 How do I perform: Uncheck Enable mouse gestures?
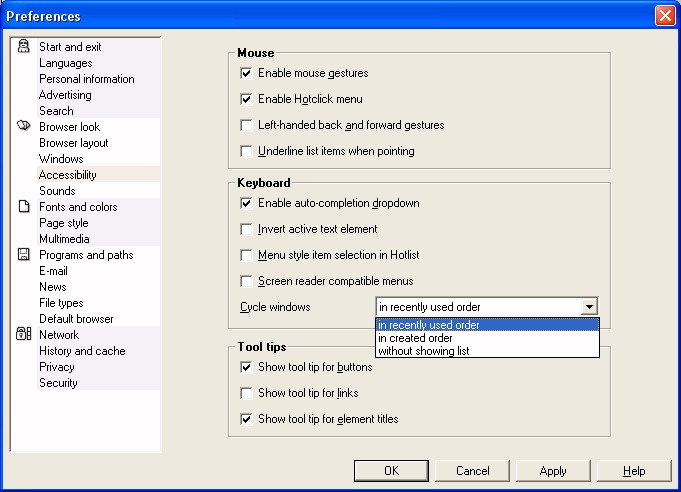(246, 73)
